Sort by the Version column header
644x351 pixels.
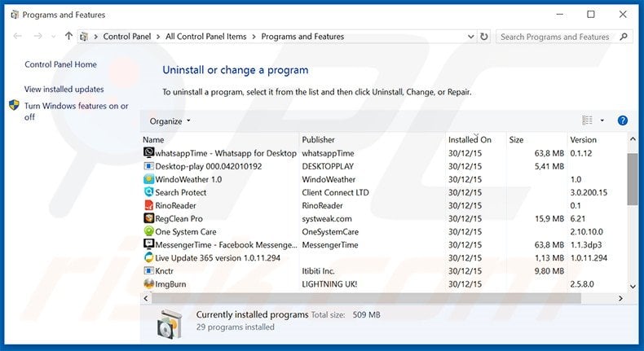point(583,139)
